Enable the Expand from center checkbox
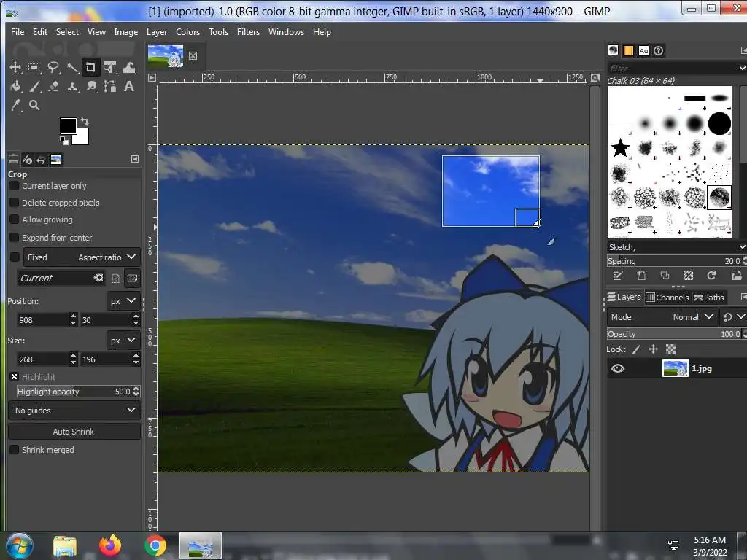The height and width of the screenshot is (560, 747). pyautogui.click(x=15, y=237)
